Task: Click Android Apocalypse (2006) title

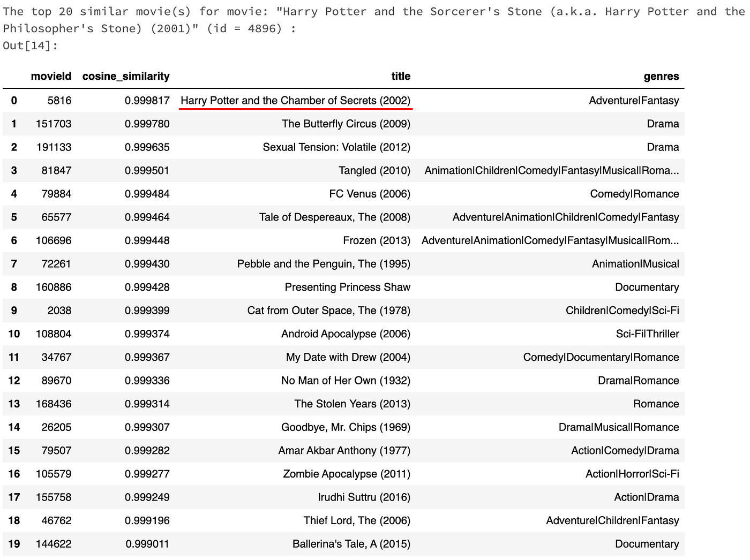Action: pos(346,334)
